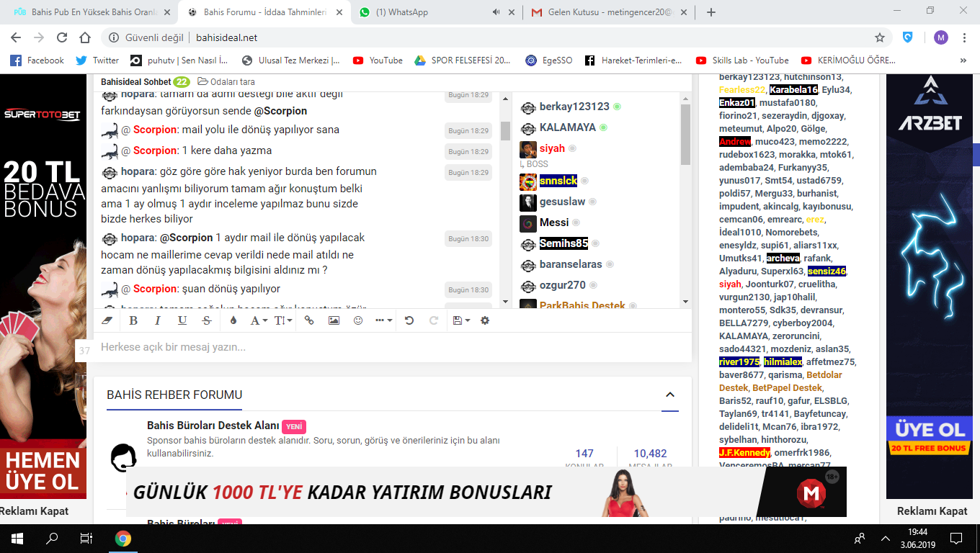
Task: Open Odaları tara room browser
Action: (226, 82)
